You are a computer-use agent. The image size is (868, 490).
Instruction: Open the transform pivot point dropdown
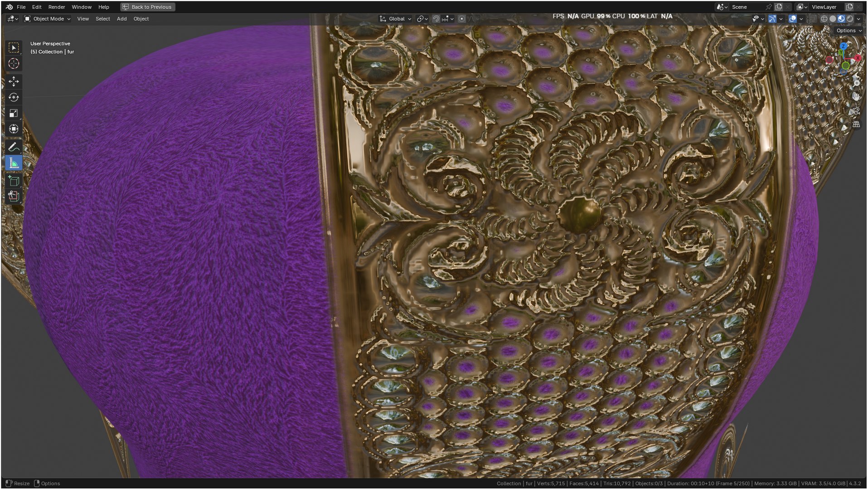tap(422, 19)
